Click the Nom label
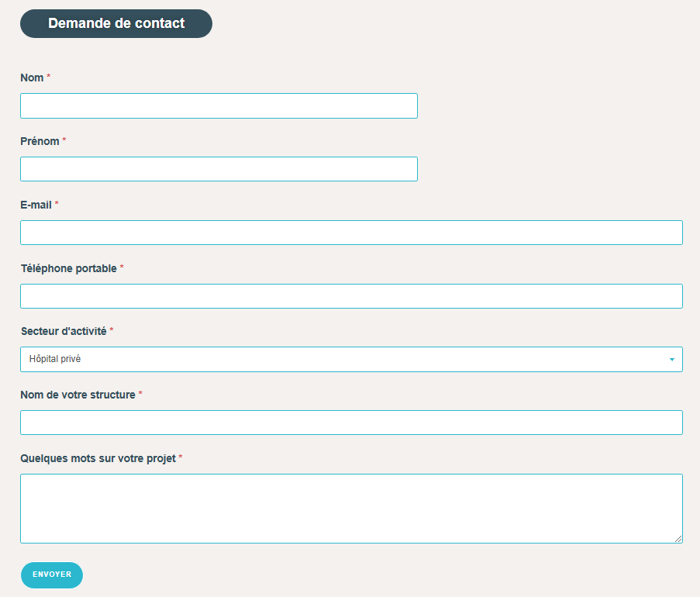 (32, 78)
